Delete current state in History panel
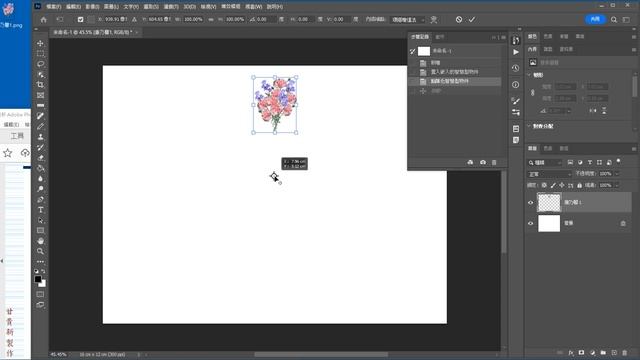This screenshot has width=640, height=360. point(494,162)
